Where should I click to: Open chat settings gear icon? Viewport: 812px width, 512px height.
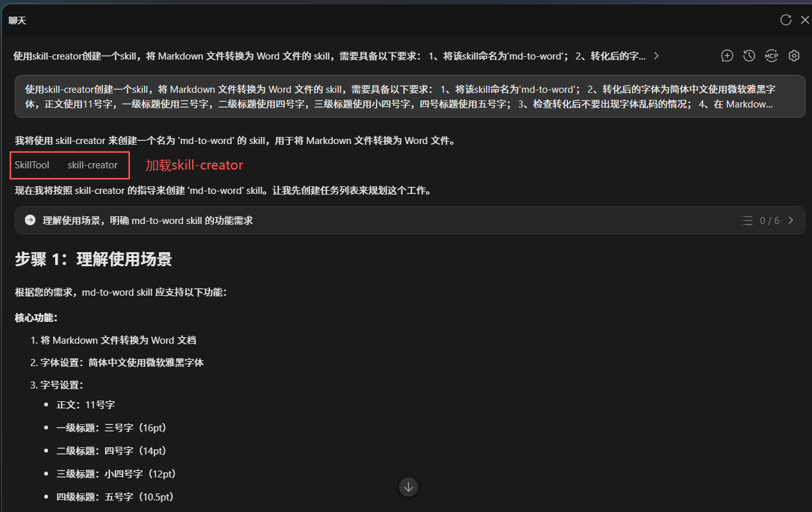794,56
